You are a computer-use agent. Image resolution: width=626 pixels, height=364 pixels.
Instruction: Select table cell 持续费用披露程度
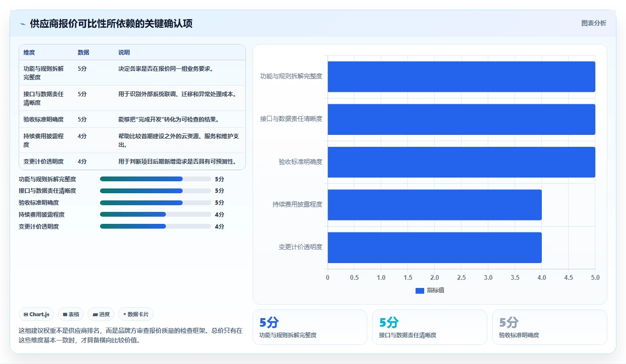46,140
